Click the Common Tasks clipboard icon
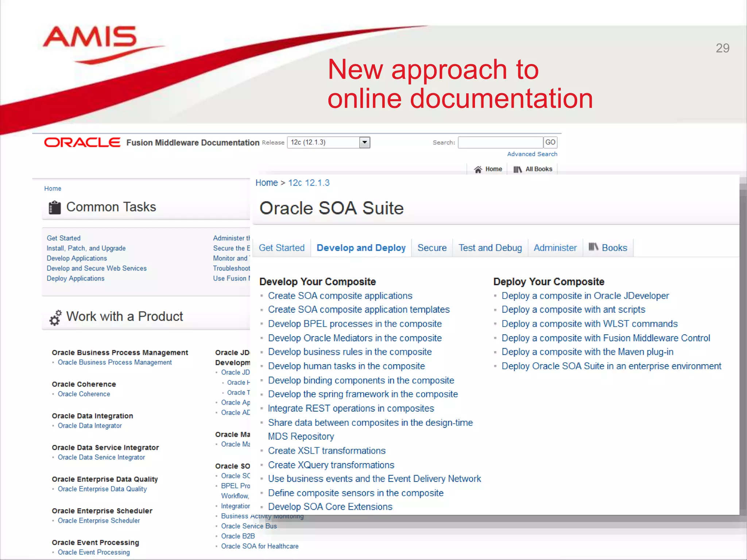 click(55, 207)
